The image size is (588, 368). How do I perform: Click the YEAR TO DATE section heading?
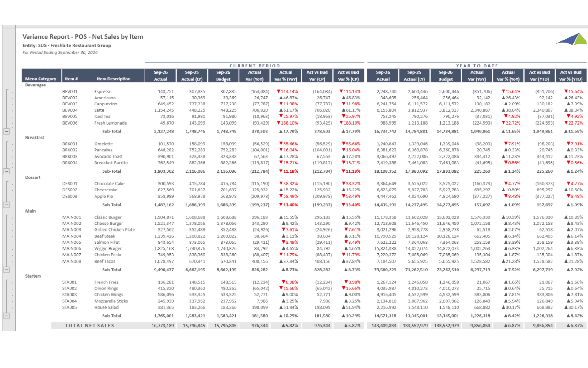pos(477,66)
